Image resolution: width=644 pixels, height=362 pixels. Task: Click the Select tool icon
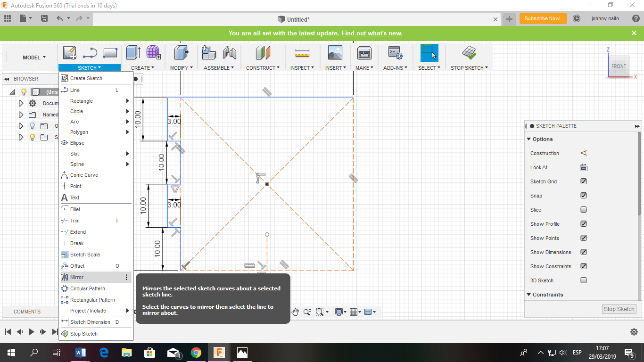click(x=429, y=53)
